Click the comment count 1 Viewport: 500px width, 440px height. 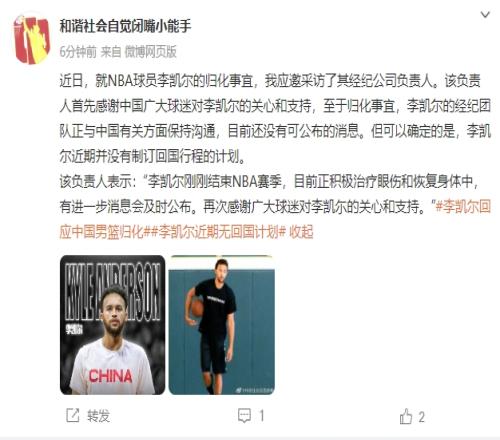262,416
